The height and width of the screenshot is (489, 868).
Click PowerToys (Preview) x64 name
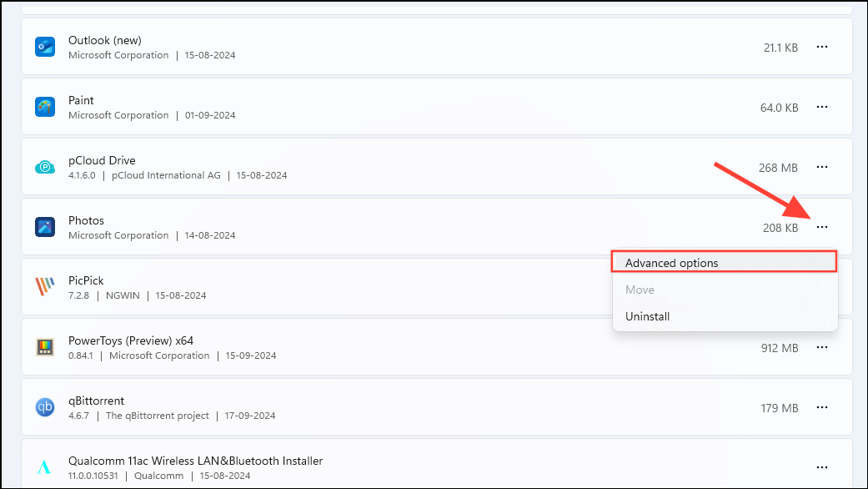[x=131, y=340]
